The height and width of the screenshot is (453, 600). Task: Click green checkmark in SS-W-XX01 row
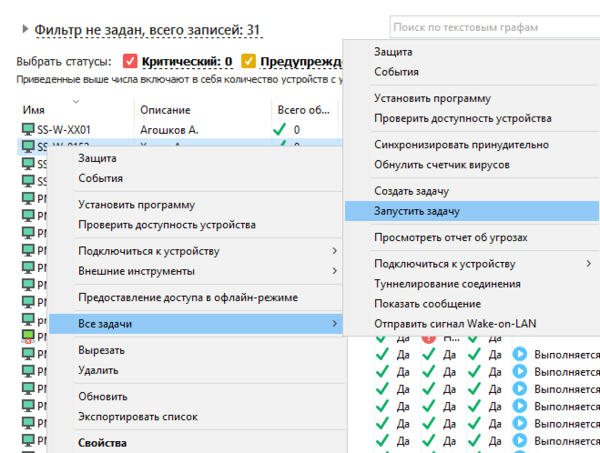279,129
